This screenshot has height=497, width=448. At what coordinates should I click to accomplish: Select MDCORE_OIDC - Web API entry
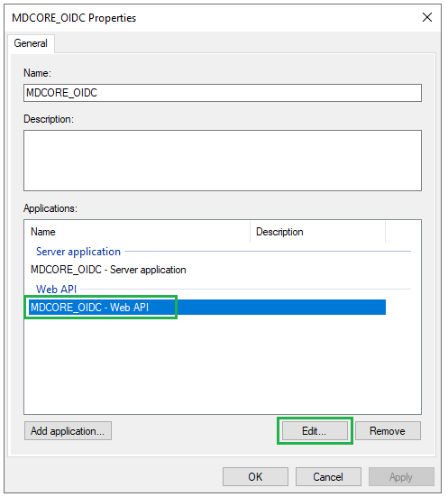point(207,308)
